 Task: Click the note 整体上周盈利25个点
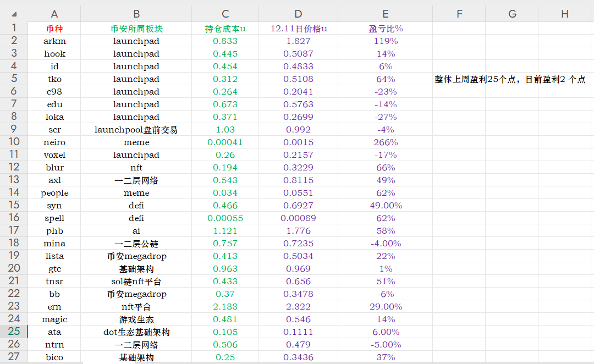pyautogui.click(x=475, y=79)
